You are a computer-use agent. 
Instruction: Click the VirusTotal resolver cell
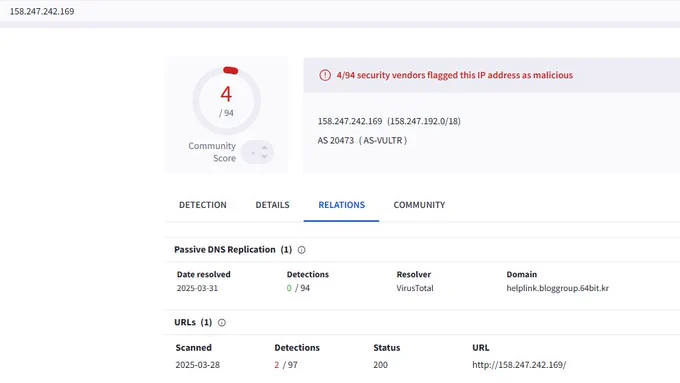[x=415, y=288]
